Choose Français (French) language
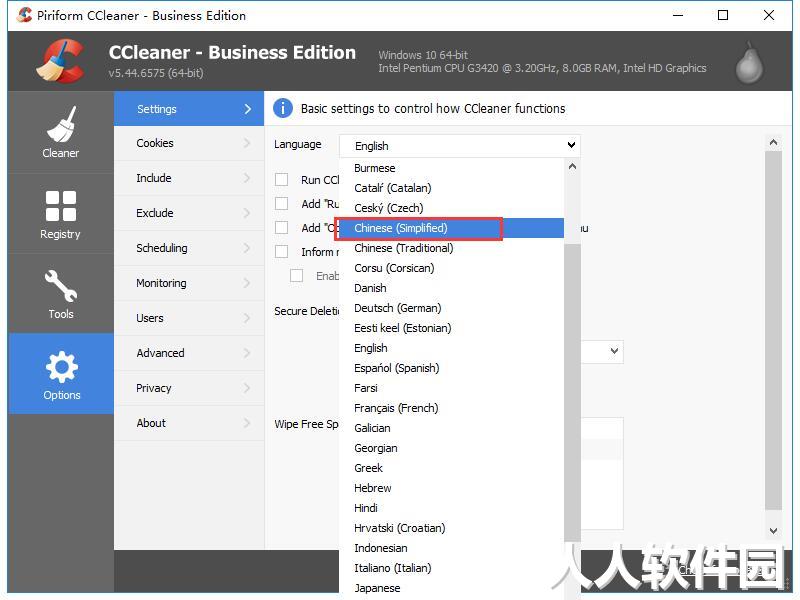This screenshot has width=800, height=600. tap(452, 408)
